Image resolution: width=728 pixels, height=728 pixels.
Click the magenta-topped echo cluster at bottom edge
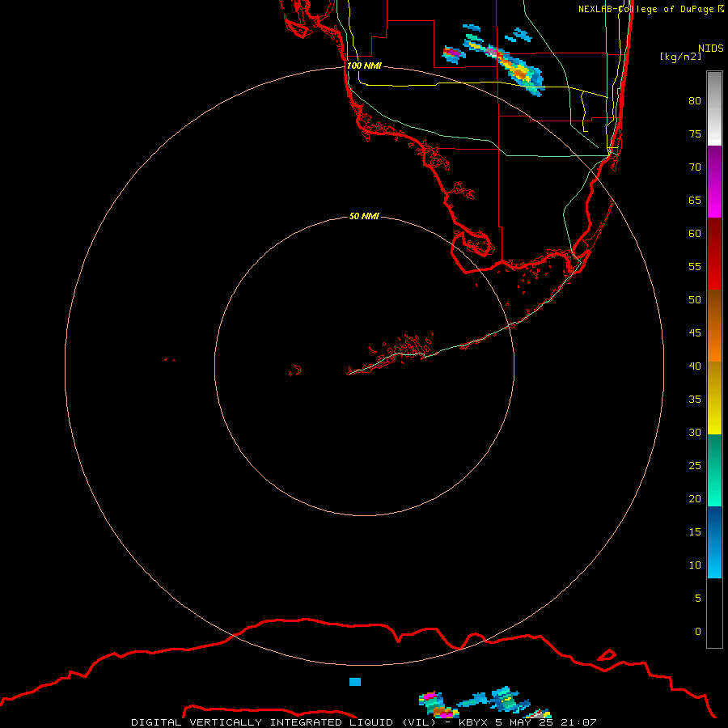(438, 705)
